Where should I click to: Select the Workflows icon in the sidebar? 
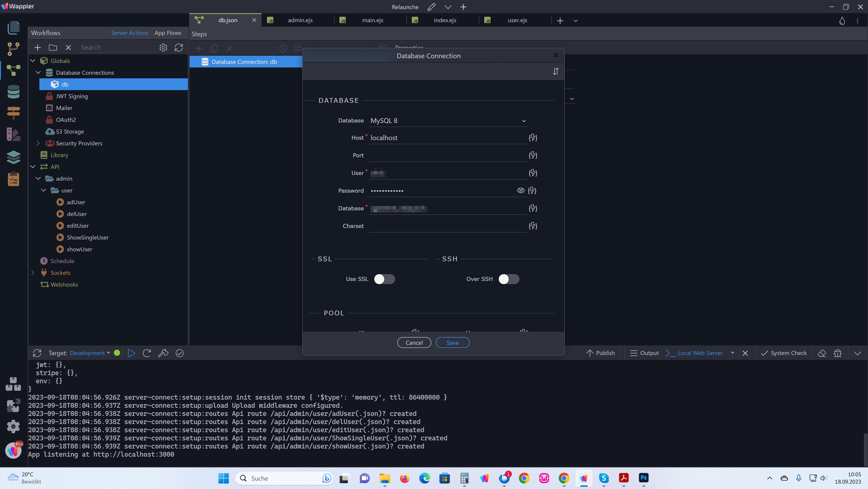tap(14, 70)
